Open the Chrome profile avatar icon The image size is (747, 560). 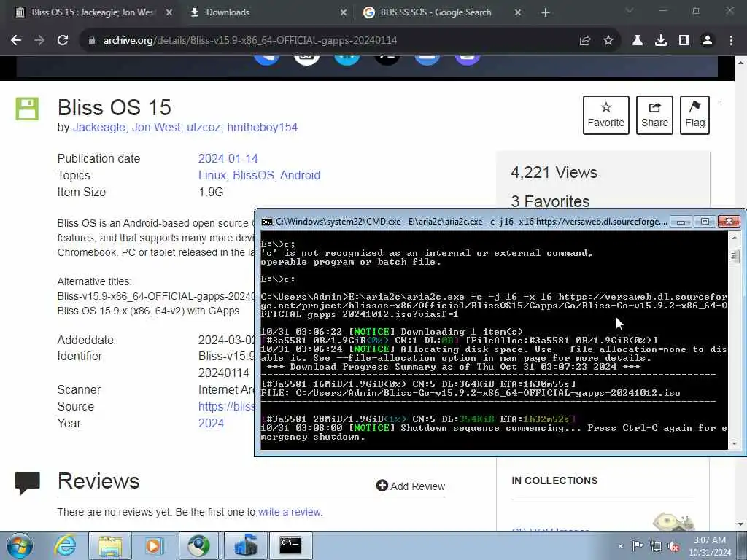tap(708, 41)
